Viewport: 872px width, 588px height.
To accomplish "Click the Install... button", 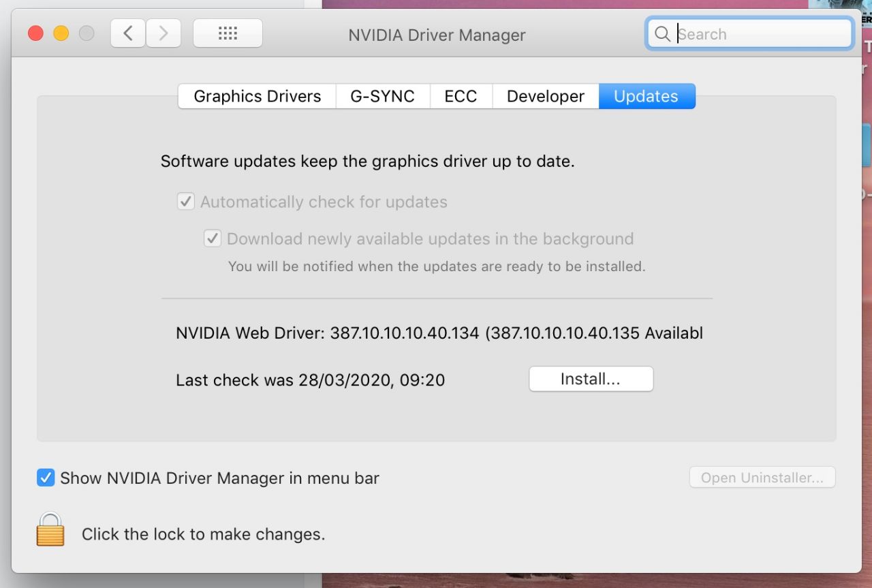I will 591,379.
